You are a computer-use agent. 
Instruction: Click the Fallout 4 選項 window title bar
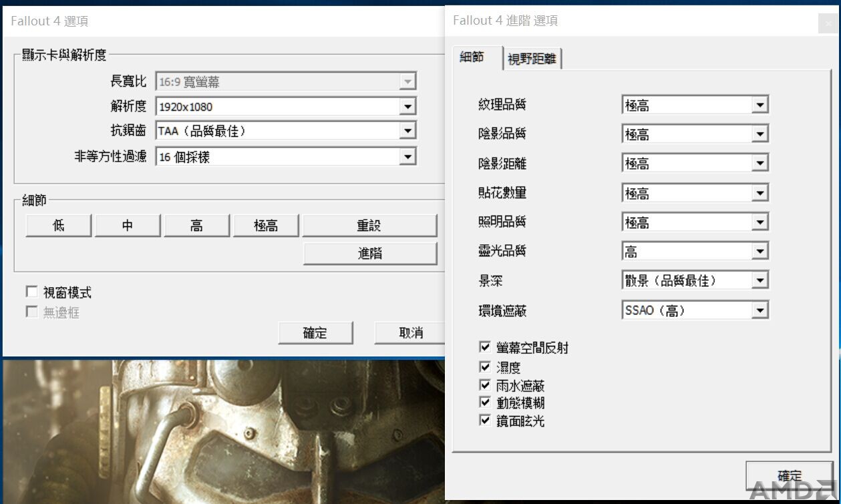pos(224,21)
